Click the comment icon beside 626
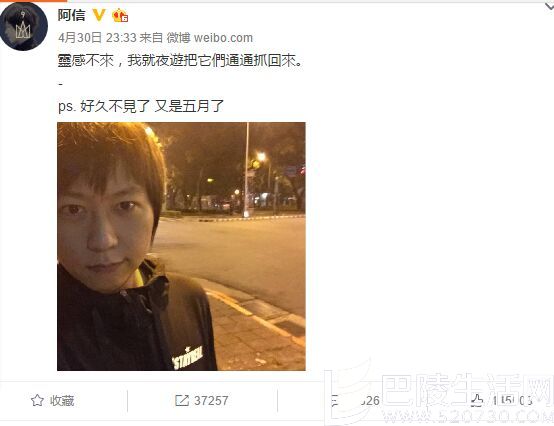 (336, 401)
